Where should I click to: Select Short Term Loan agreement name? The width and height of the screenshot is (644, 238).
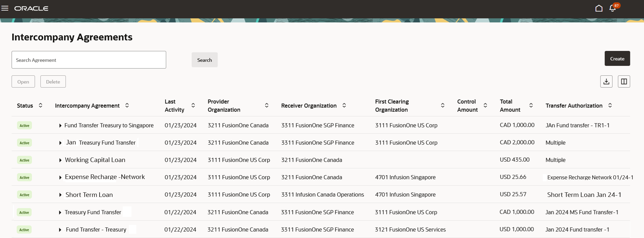[x=89, y=195]
